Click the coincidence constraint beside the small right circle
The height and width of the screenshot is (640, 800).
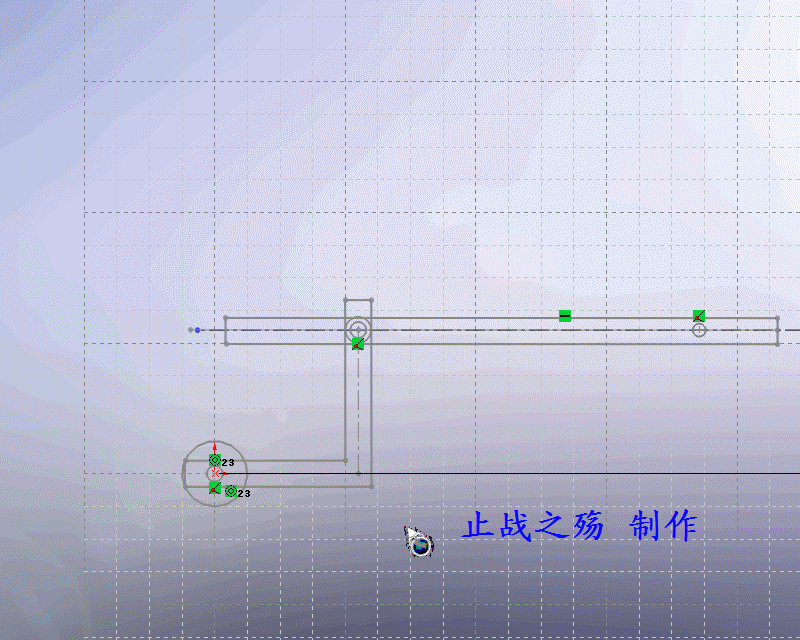point(697,314)
